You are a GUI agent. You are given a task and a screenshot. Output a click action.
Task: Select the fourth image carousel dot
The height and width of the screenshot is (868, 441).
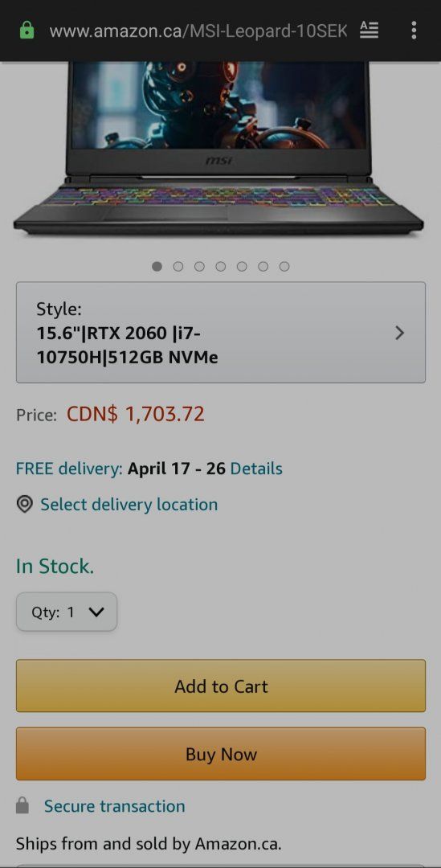[x=221, y=267]
